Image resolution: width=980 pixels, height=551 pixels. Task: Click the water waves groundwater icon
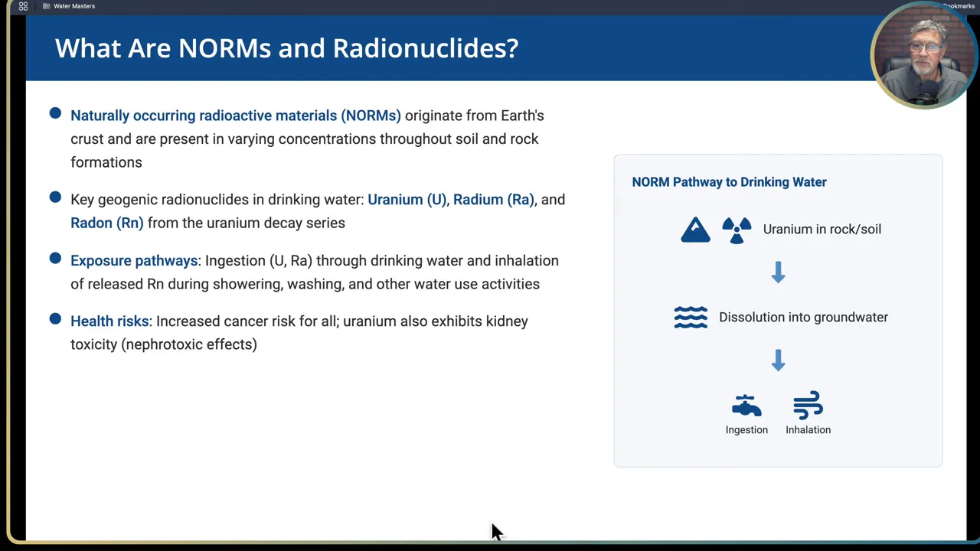tap(691, 317)
